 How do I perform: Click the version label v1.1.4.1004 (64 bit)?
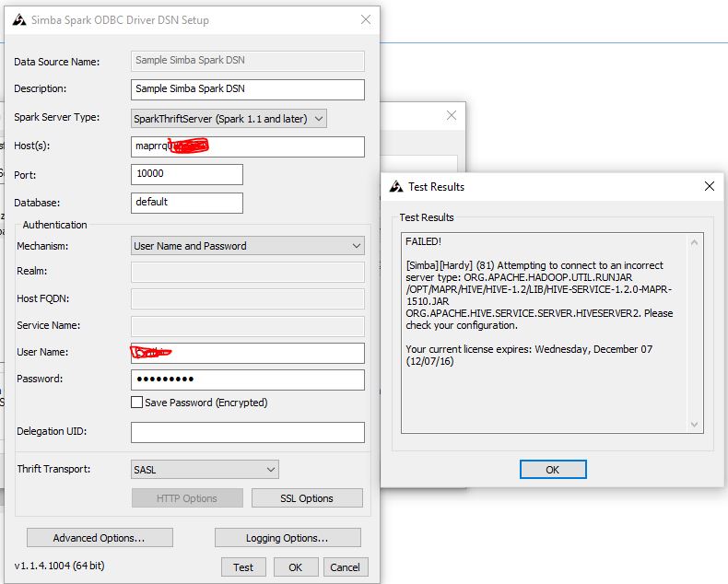59,566
